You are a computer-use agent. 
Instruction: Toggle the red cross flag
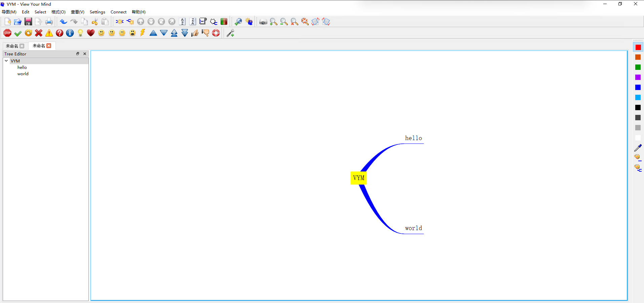[39, 33]
